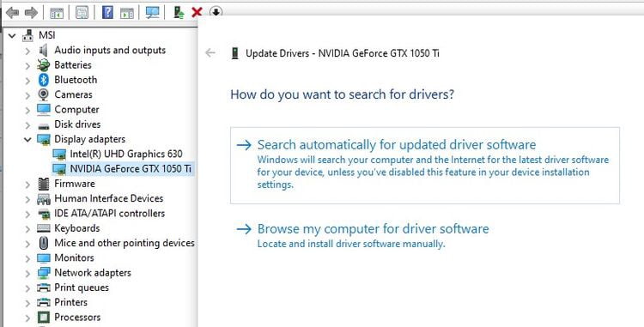Click the Audio inputs and outputs speaker icon
The width and height of the screenshot is (644, 327).
pos(44,51)
